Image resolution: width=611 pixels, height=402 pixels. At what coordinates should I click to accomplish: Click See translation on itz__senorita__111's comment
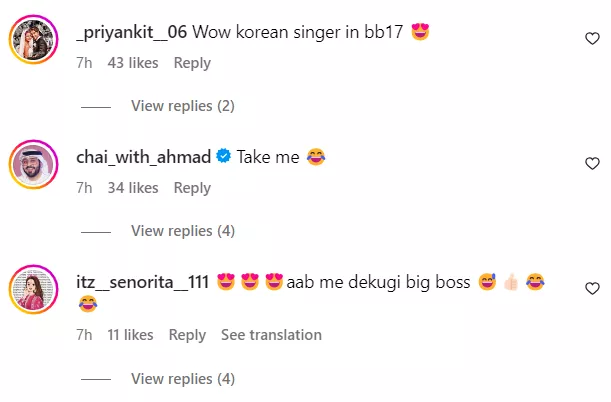click(271, 335)
